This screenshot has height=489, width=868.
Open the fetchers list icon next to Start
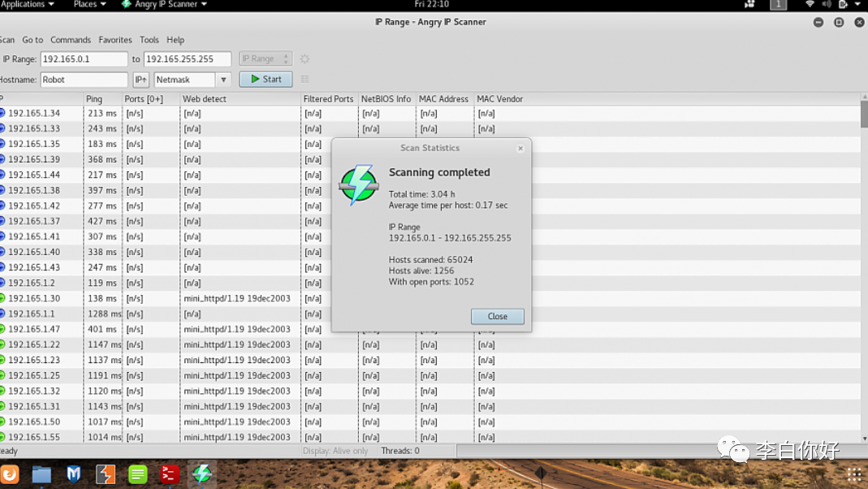point(304,79)
